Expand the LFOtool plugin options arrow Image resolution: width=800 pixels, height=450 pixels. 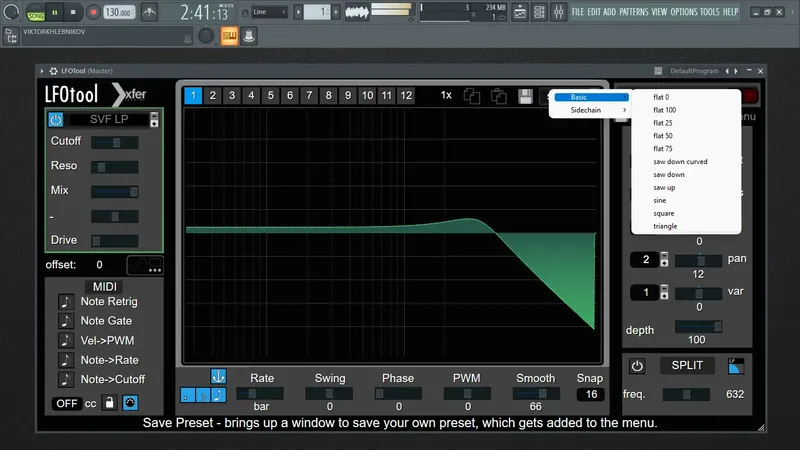(42, 71)
